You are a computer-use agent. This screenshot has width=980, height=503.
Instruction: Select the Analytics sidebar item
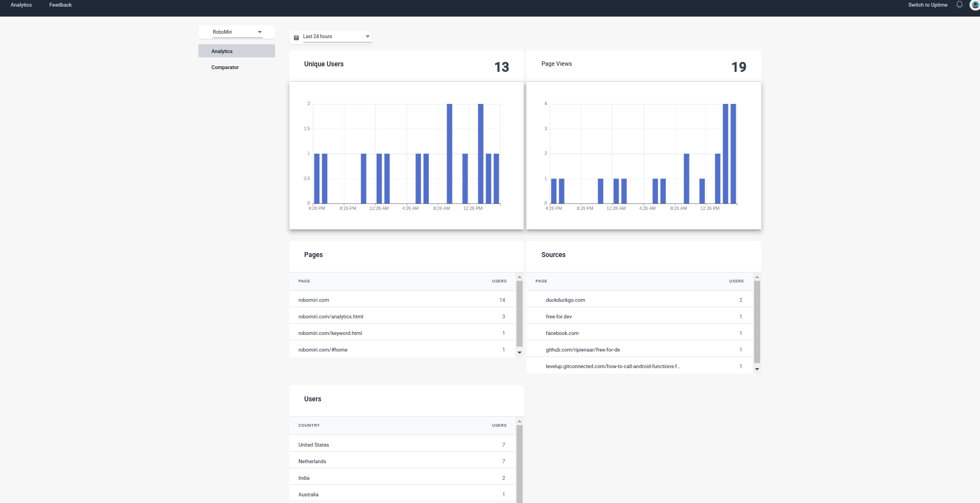[236, 51]
